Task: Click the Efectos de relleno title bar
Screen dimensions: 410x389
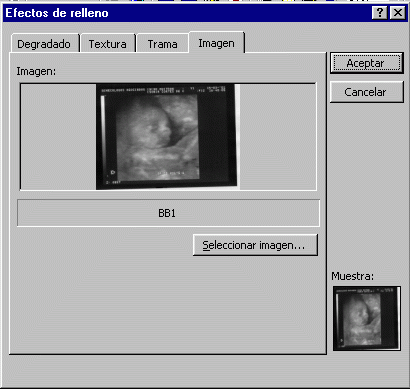Action: pos(187,13)
